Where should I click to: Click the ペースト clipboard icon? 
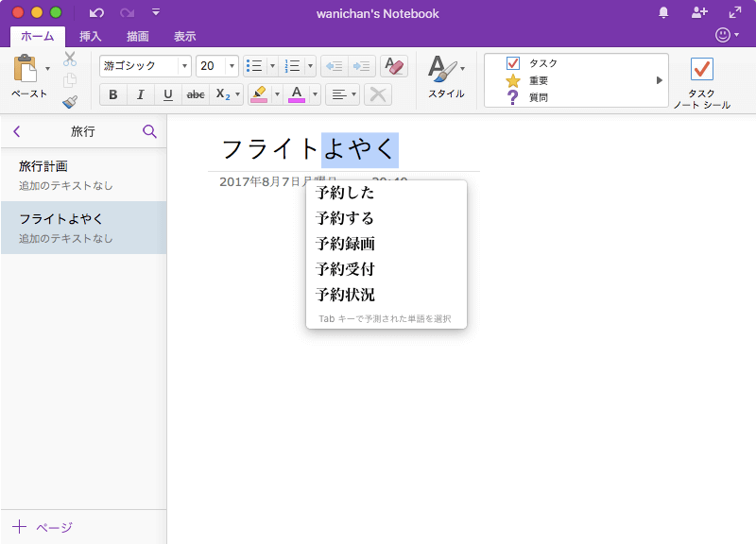pos(26,68)
